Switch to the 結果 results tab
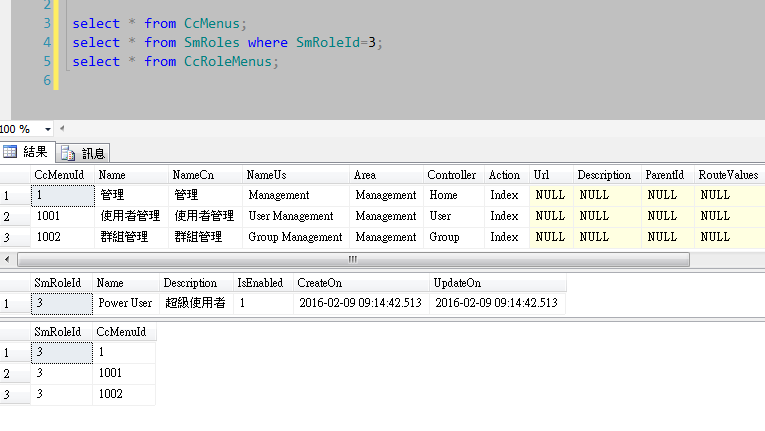Screen dimensions: 765x431 (x=27, y=152)
